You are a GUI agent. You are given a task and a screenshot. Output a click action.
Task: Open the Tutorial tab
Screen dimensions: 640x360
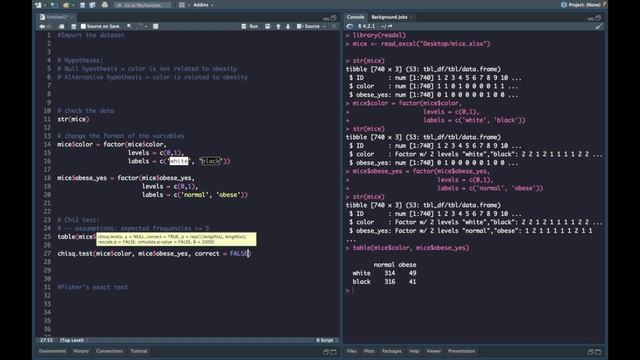tap(139, 351)
